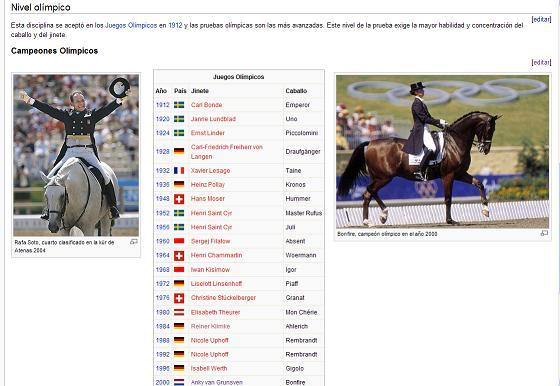Click the Swedish flag in the 1952 row
The image size is (560, 386).
coord(179,213)
